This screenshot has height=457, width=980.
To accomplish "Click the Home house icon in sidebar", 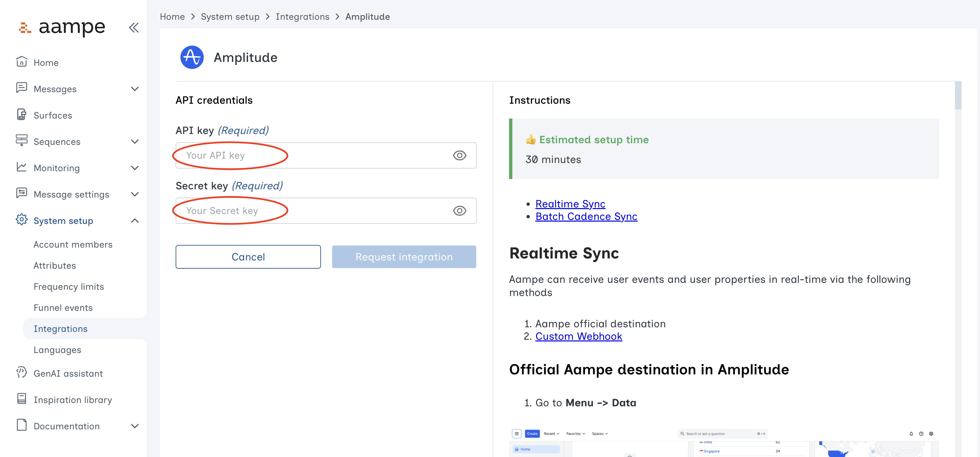I will click(x=22, y=62).
